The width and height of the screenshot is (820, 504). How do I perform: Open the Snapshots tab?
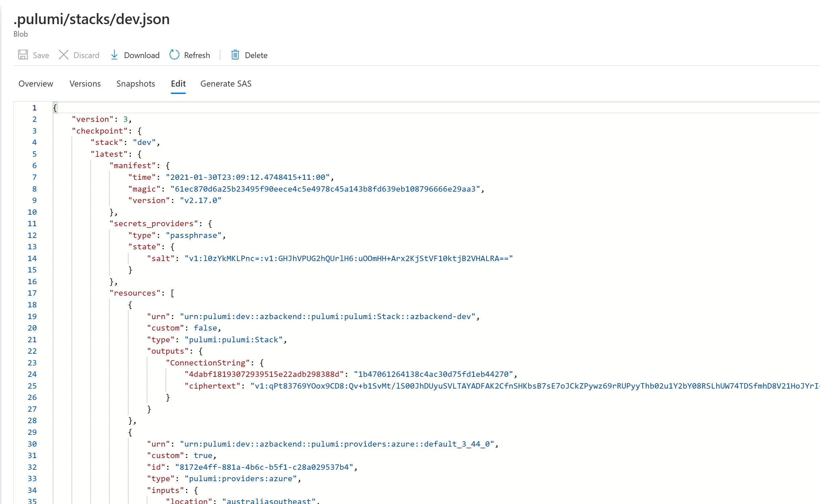136,84
